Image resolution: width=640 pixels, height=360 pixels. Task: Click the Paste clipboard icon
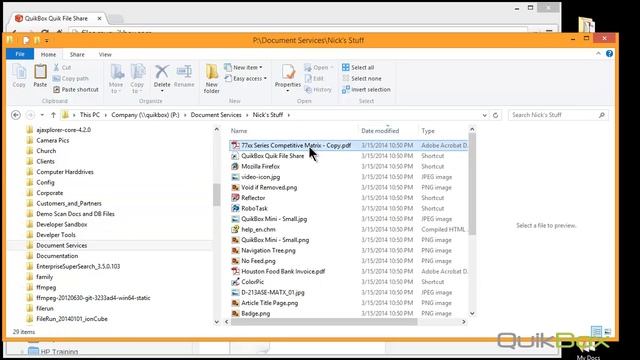tap(40, 76)
